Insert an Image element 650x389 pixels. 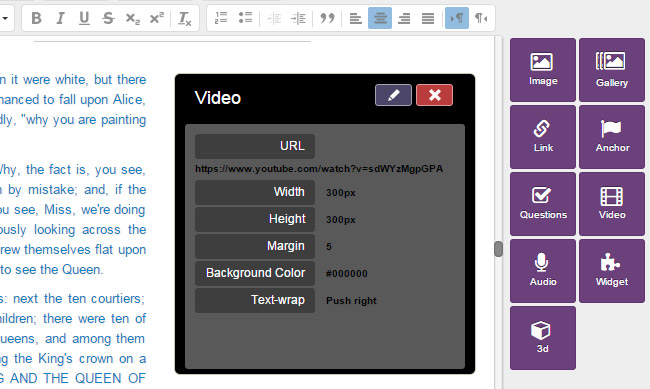point(543,70)
